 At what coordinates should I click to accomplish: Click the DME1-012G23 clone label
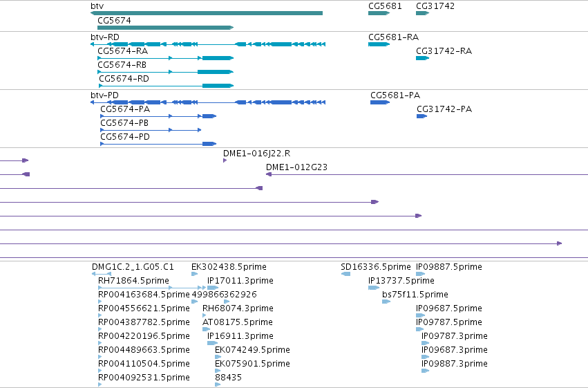tap(296, 167)
